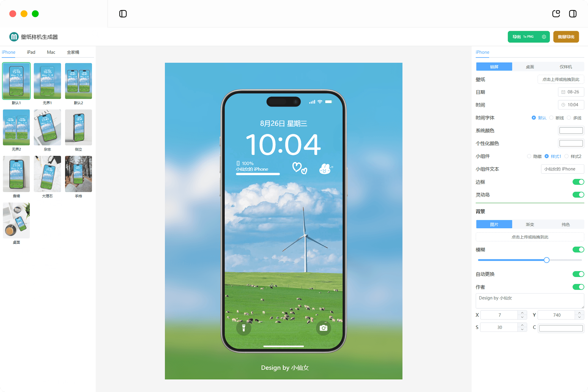Screen dimensions: 588x392
Task: Click the right sidebar panel icon
Action: pyautogui.click(x=573, y=14)
